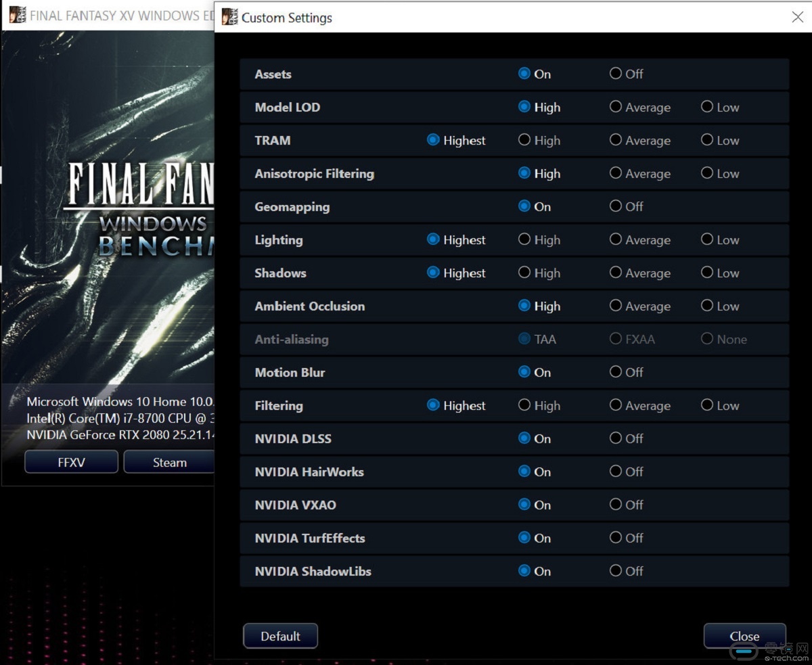Image resolution: width=812 pixels, height=665 pixels.
Task: Set Lighting to Average
Action: [616, 239]
